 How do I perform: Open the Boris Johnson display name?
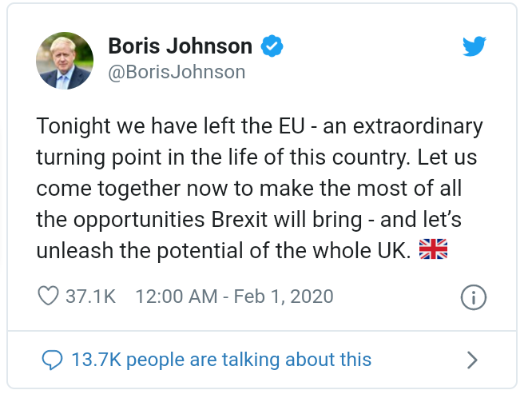[x=180, y=46]
